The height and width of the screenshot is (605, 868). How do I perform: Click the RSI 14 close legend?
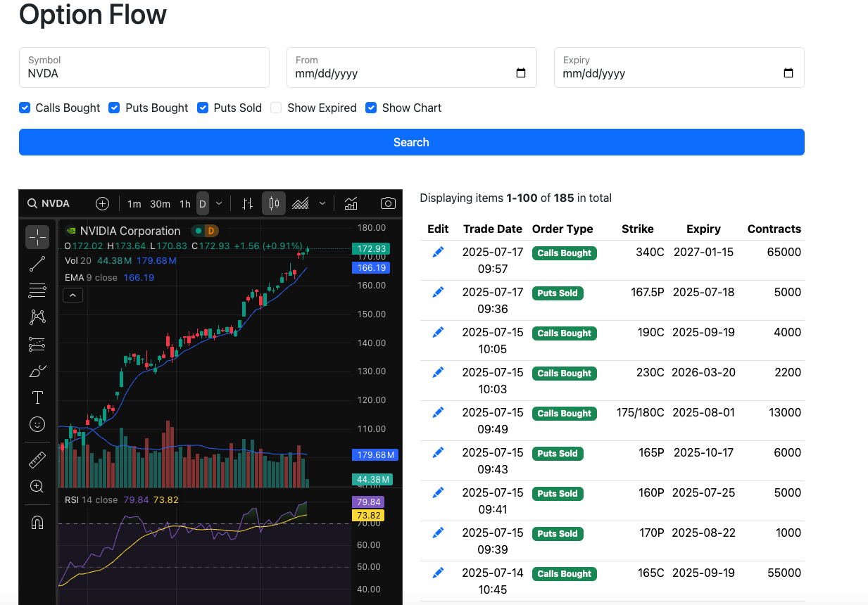coord(92,499)
